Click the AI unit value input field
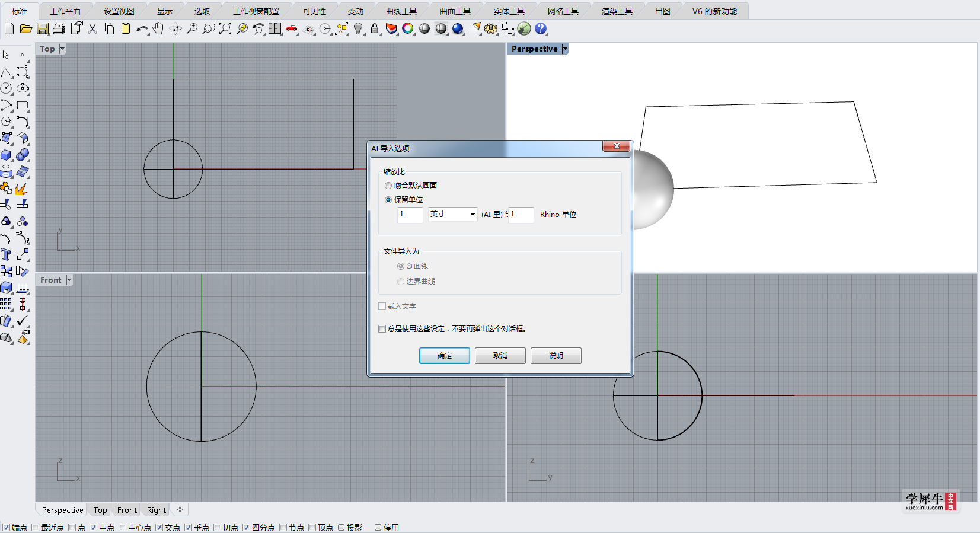 (x=410, y=214)
